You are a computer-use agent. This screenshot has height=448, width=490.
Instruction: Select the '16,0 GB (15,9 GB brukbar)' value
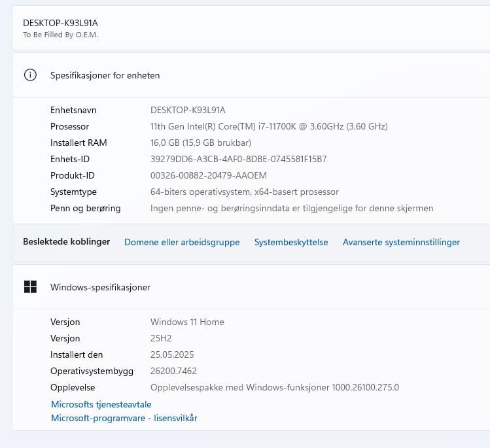pos(201,143)
